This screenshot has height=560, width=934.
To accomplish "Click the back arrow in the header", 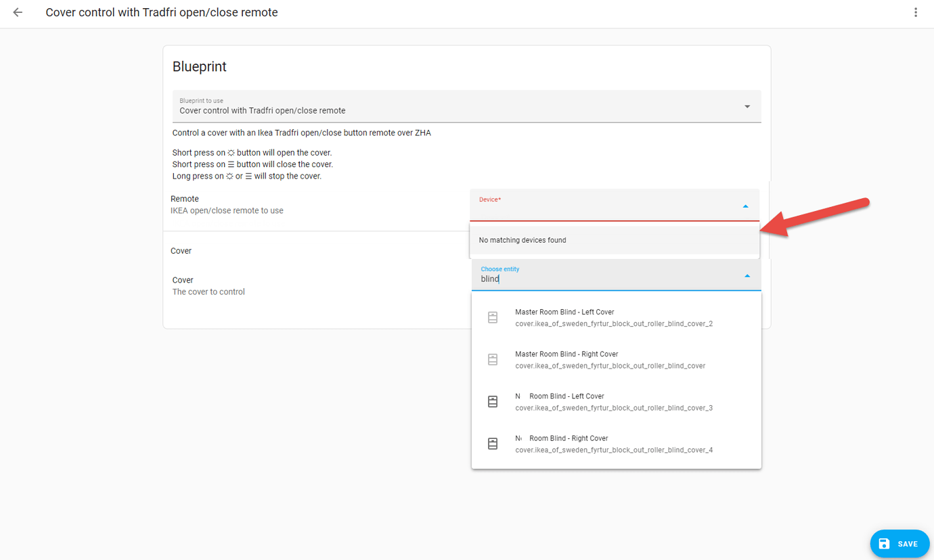I will [x=18, y=13].
